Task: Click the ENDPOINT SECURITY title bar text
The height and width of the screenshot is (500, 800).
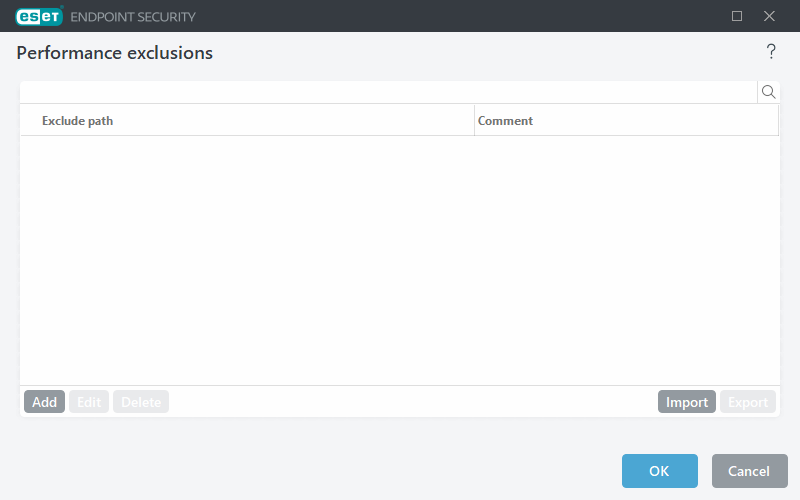Action: coord(133,17)
